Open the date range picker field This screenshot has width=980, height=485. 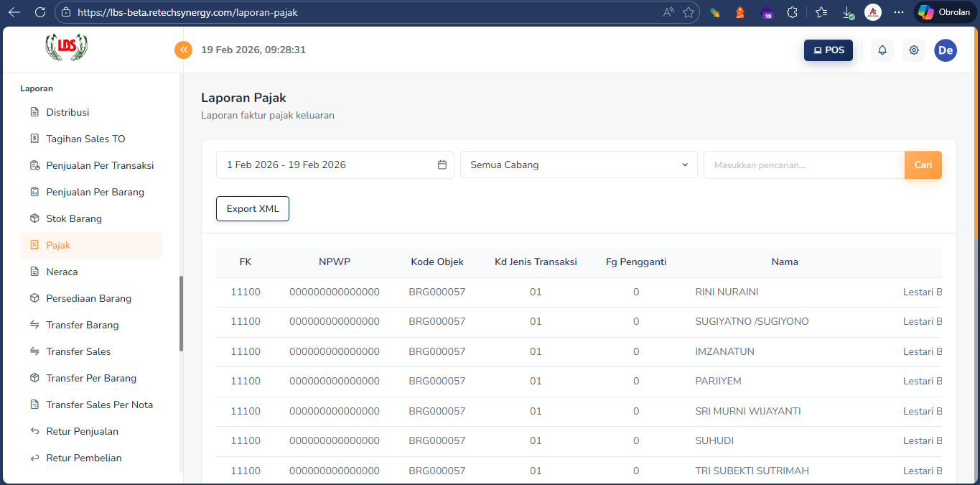(x=335, y=165)
